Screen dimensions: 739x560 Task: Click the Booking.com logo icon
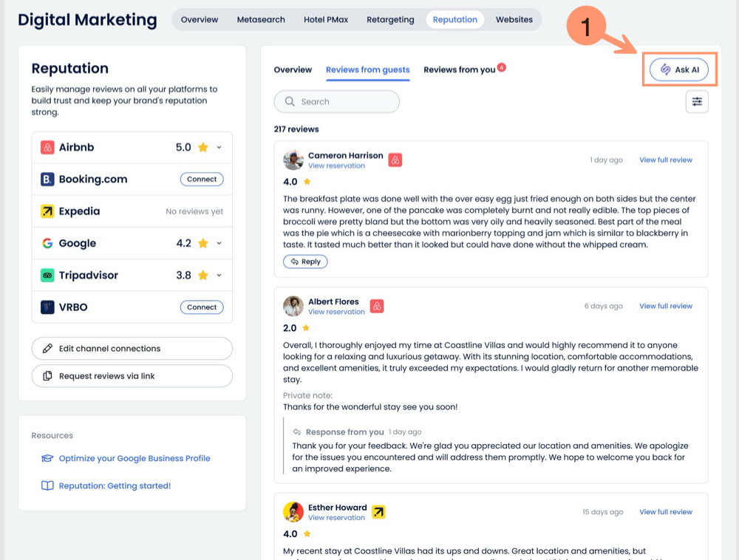click(x=47, y=180)
